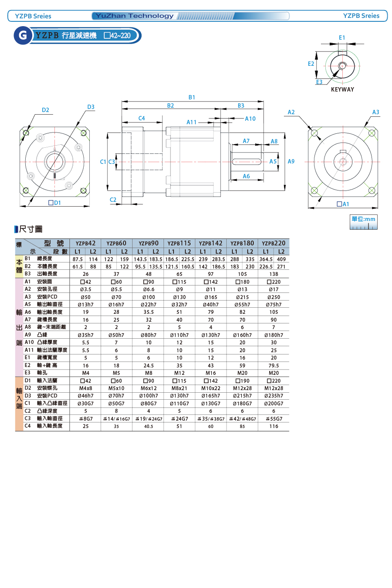Select the YZPB115 column header
Viewport: 392px width, 588px height.
(179, 243)
